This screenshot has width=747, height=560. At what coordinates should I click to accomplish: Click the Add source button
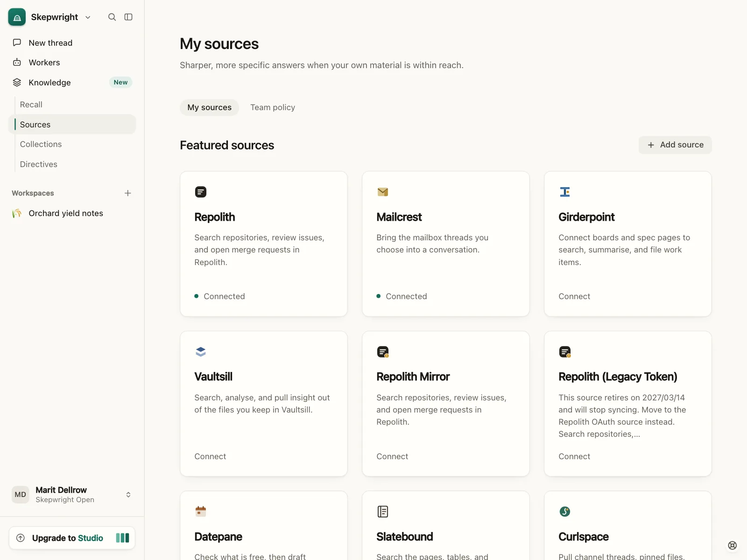[675, 145]
